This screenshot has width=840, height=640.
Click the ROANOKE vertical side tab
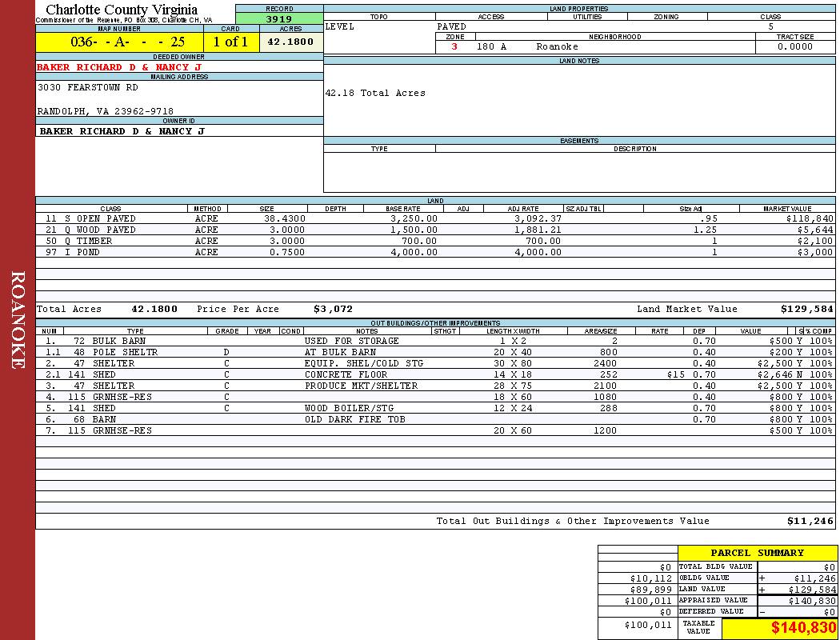pyautogui.click(x=18, y=320)
